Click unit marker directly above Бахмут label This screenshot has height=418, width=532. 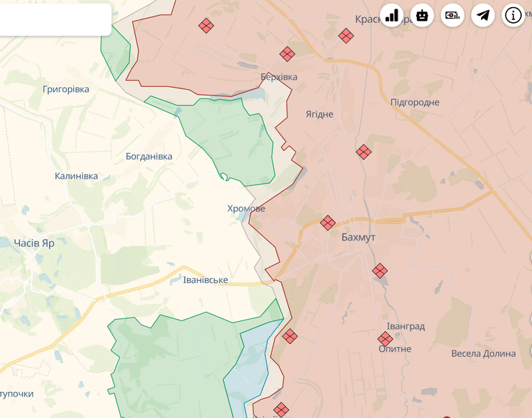(x=328, y=223)
